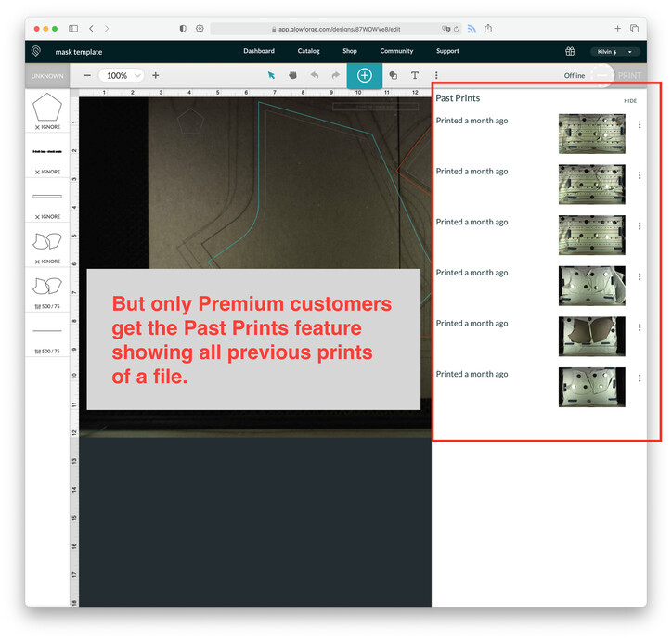The height and width of the screenshot is (640, 672).
Task: Open the add artwork plus button
Action: (364, 75)
